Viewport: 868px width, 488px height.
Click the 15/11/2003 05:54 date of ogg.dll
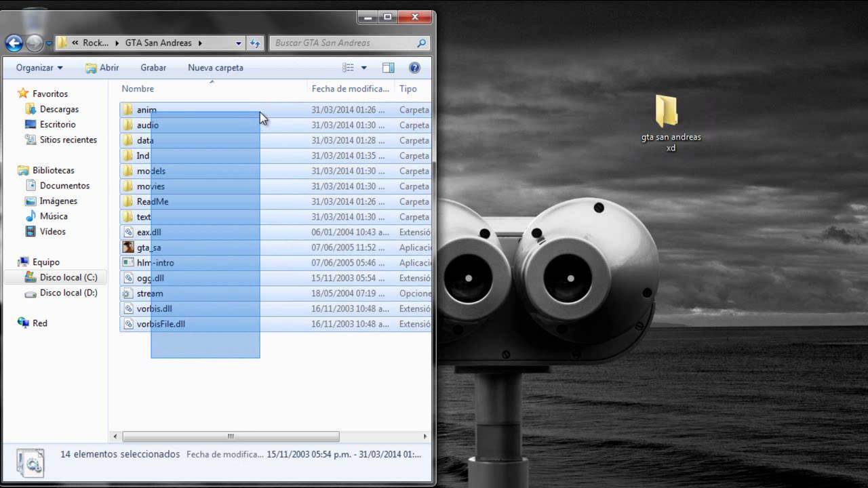click(x=348, y=278)
